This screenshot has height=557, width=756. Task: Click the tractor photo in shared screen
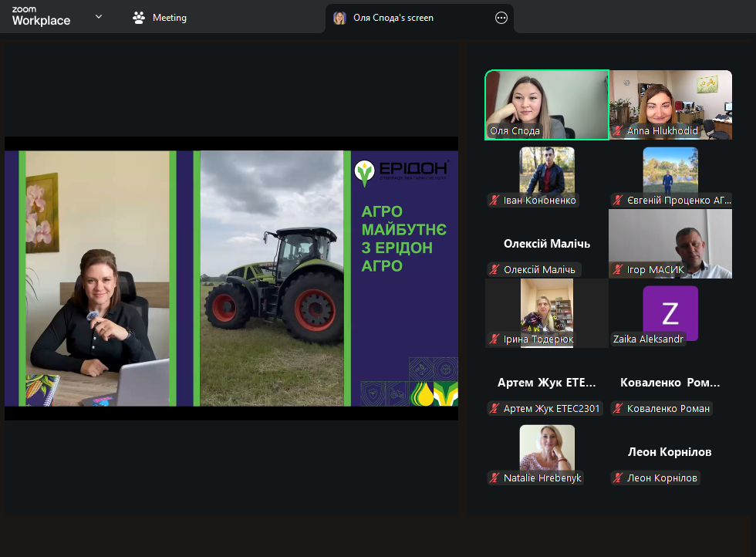point(272,278)
